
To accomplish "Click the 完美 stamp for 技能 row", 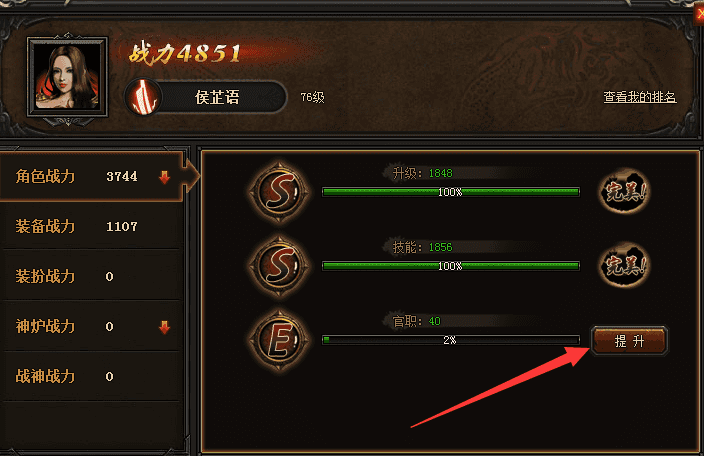I will coord(625,265).
